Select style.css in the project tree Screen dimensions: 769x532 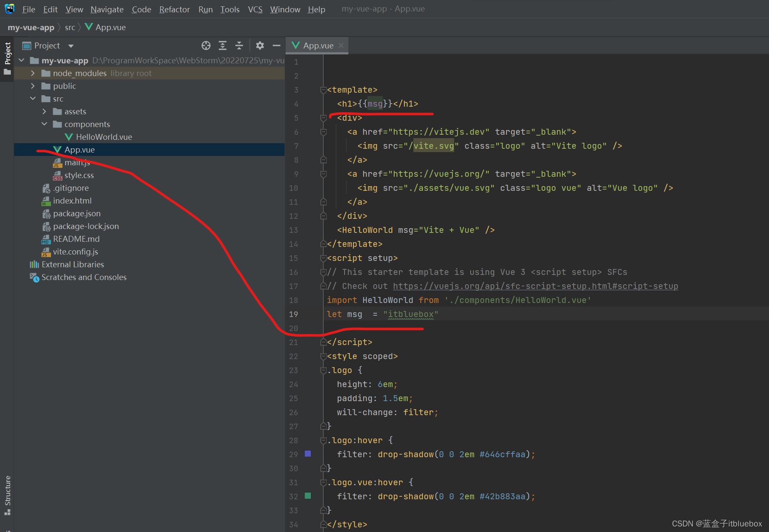coord(79,175)
